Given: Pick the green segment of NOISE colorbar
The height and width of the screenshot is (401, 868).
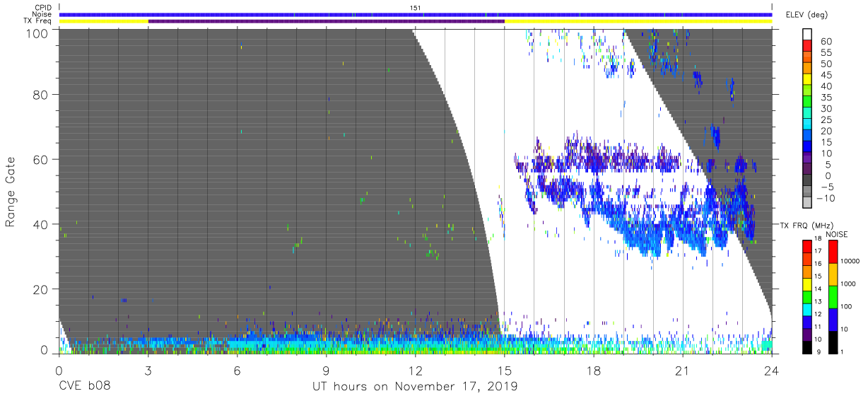Looking at the screenshot, I should [x=833, y=297].
